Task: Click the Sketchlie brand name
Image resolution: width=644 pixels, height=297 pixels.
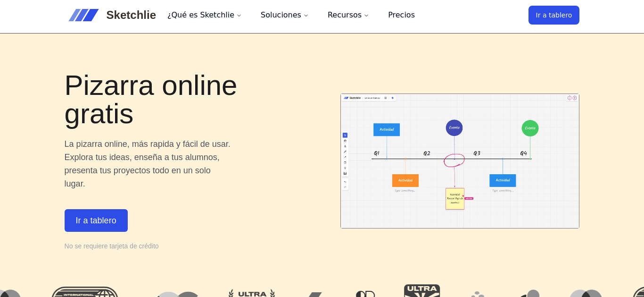Action: click(x=131, y=15)
